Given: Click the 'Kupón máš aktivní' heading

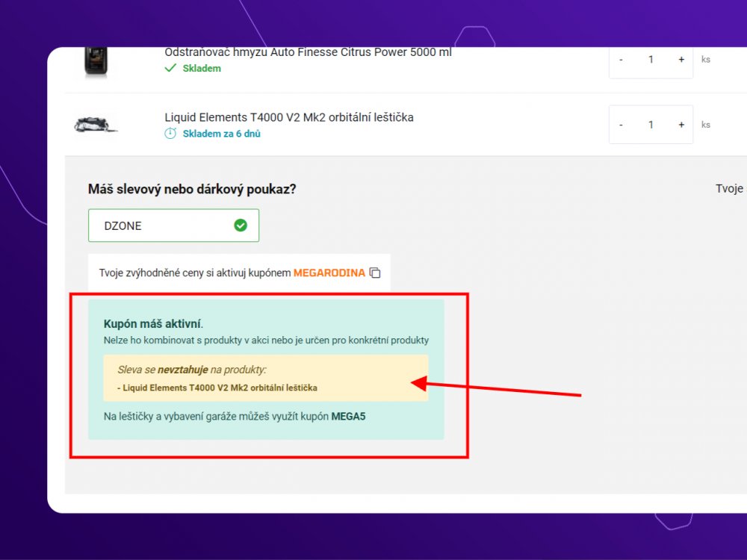Looking at the screenshot, I should tap(153, 324).
